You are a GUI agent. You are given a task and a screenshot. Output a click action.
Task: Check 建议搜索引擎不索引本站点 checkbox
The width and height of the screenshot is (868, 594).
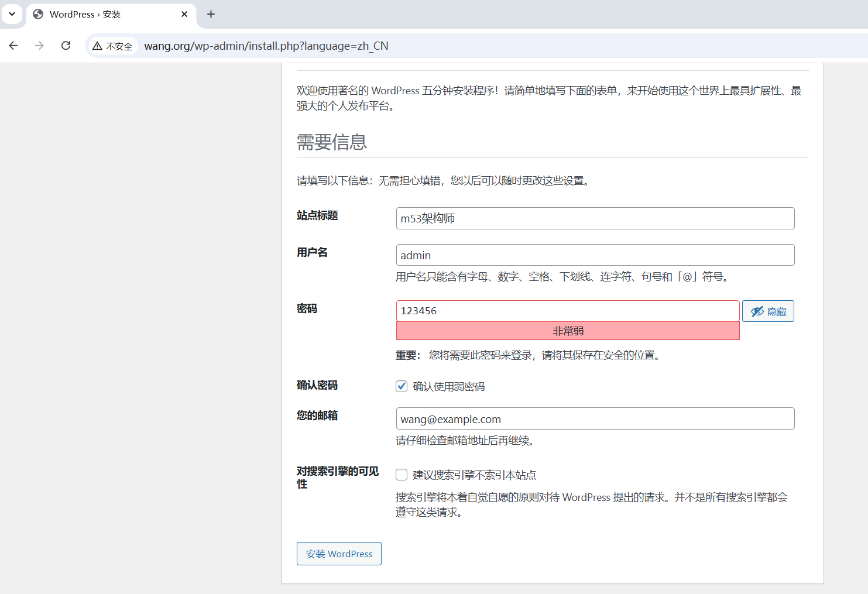(x=402, y=475)
